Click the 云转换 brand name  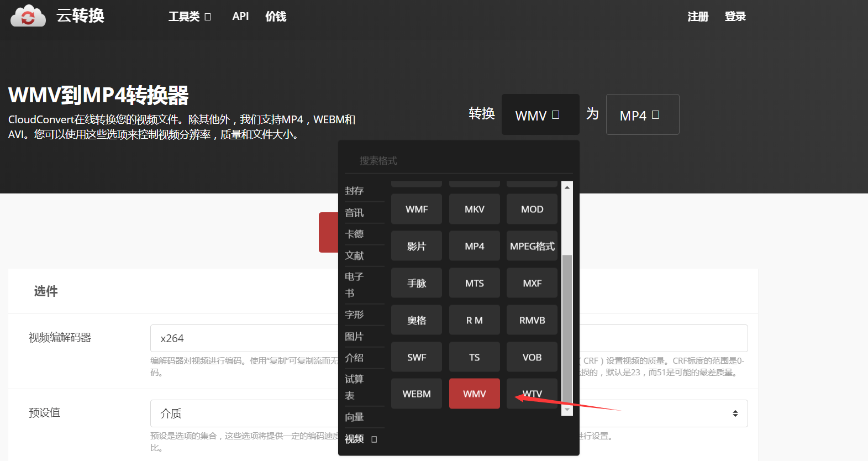pos(81,15)
